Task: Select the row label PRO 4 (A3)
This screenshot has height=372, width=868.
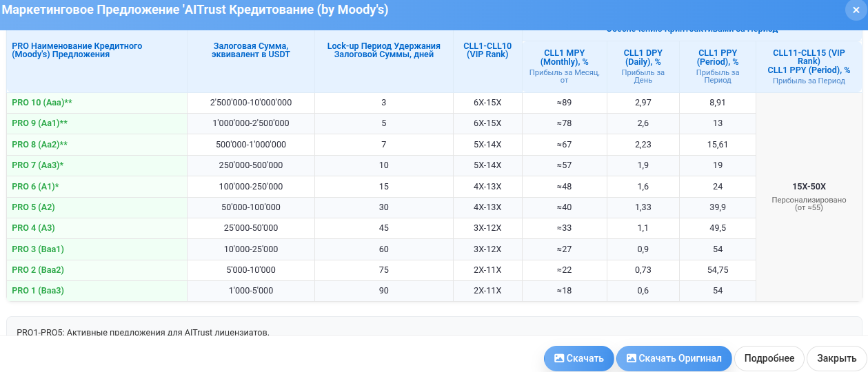Action: tap(33, 228)
